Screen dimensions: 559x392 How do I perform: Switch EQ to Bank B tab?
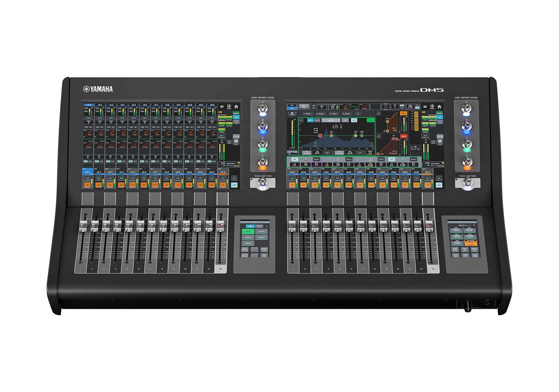tap(317, 121)
